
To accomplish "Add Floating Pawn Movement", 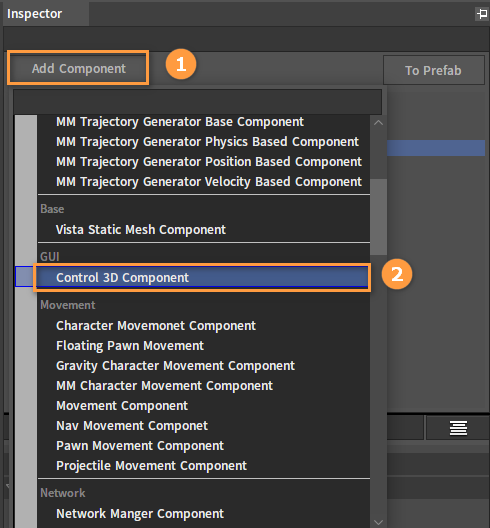I will (130, 346).
